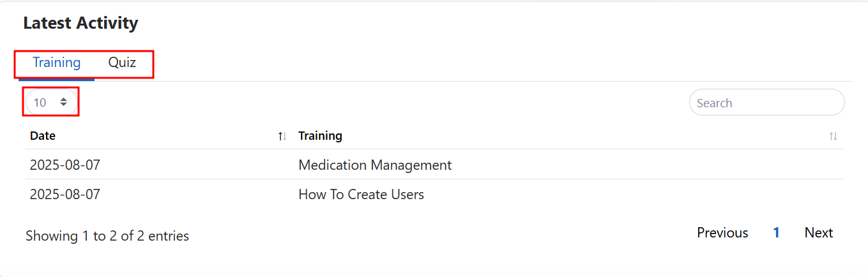Click the Latest Activity heading
The image size is (868, 277).
coord(80,24)
